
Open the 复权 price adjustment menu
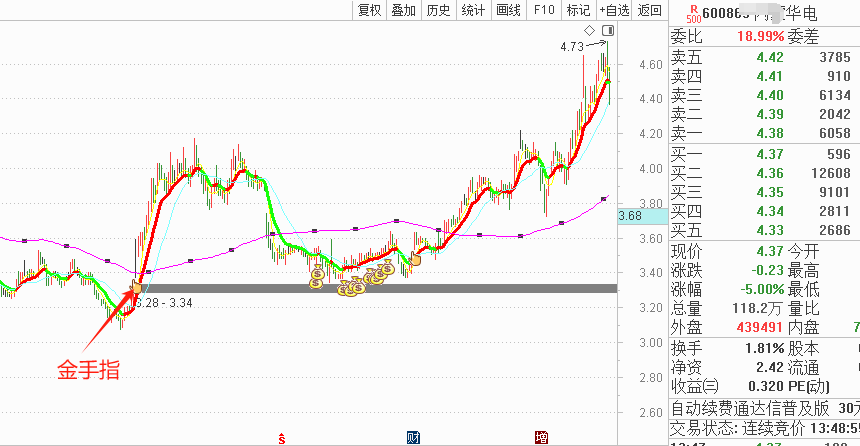pyautogui.click(x=369, y=10)
